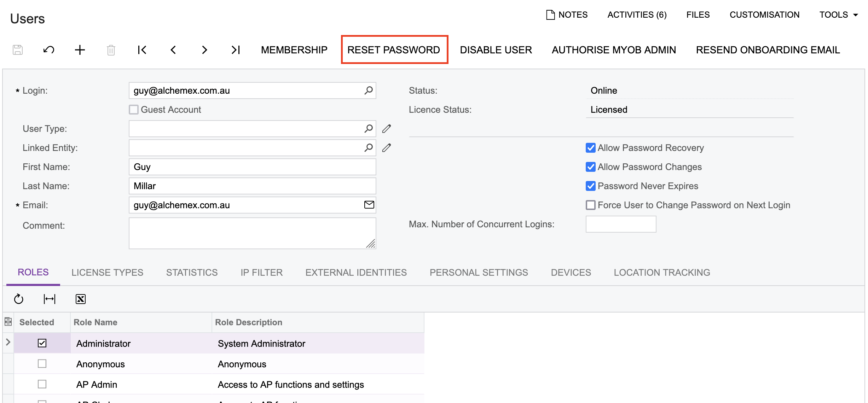Open the Location Tracking tab
This screenshot has width=868, height=403.
(x=662, y=272)
